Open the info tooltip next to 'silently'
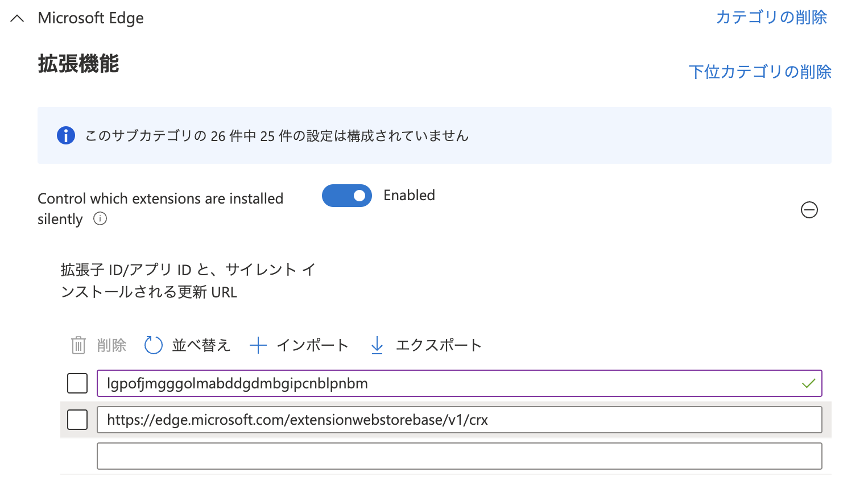Screen dimensions: 868x497 click(x=100, y=218)
